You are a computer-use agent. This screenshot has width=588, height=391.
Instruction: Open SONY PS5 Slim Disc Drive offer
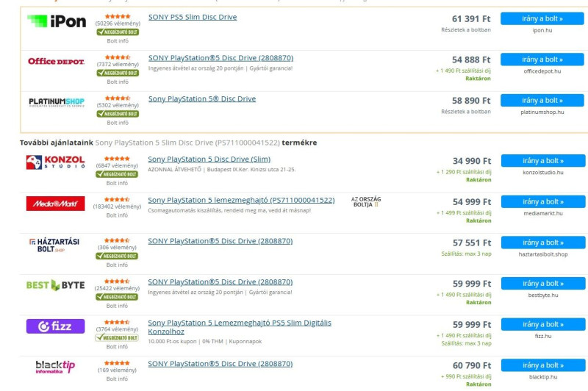193,17
